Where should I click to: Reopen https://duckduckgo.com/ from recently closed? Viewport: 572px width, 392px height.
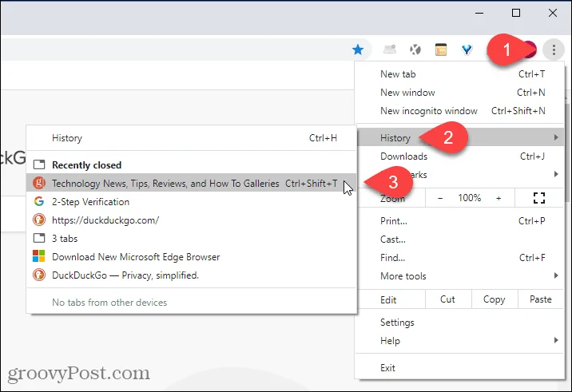click(x=192, y=220)
